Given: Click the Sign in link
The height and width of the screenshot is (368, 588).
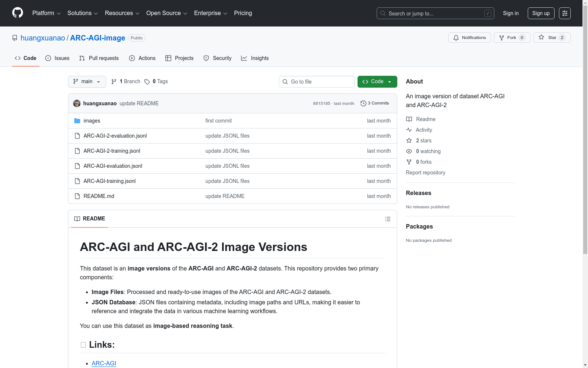Looking at the screenshot, I should point(511,13).
